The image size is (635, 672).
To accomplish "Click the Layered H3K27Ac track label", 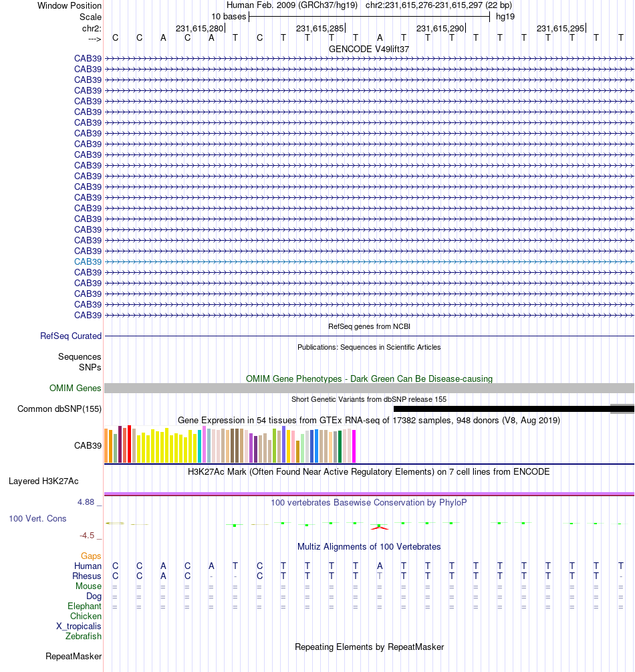I will [43, 481].
